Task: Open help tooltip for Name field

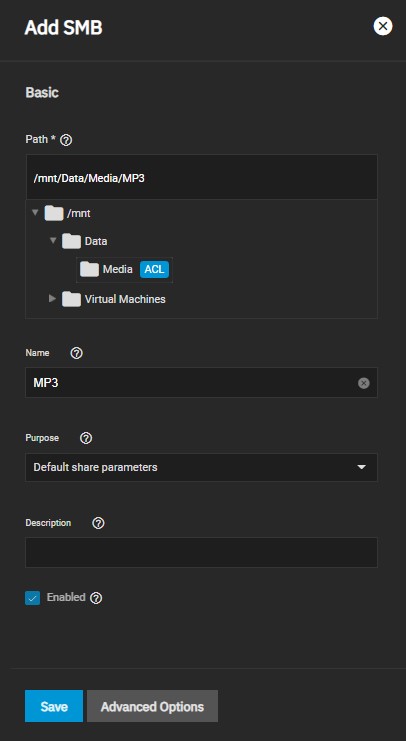Action: click(x=77, y=353)
